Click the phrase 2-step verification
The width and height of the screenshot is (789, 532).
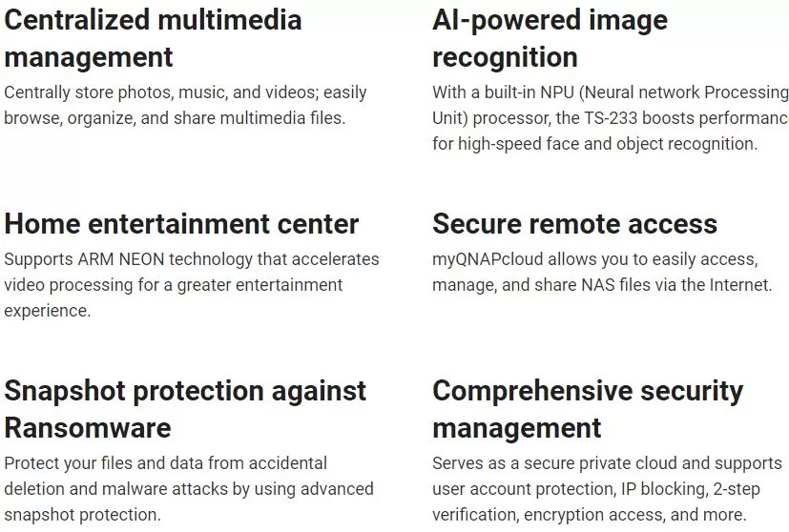click(x=596, y=501)
